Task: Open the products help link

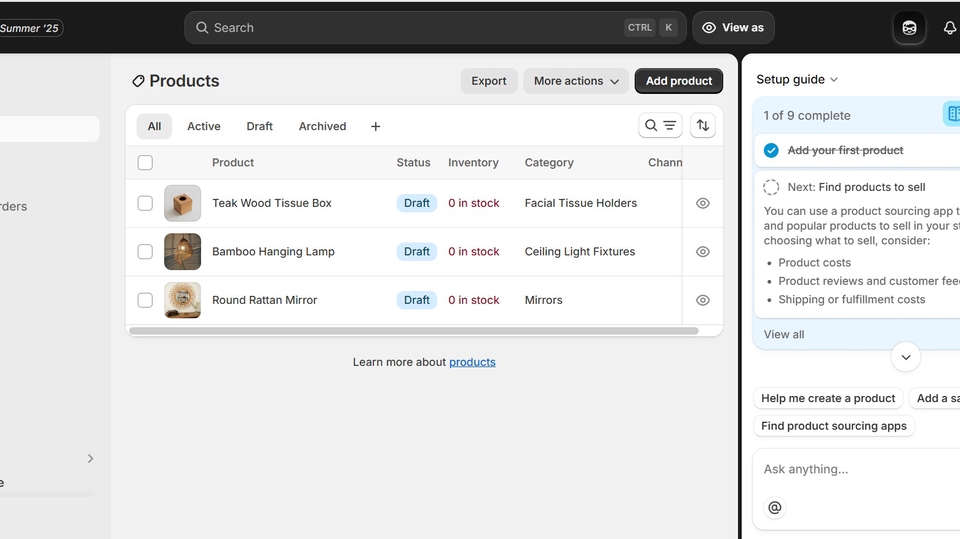Action: (x=472, y=362)
